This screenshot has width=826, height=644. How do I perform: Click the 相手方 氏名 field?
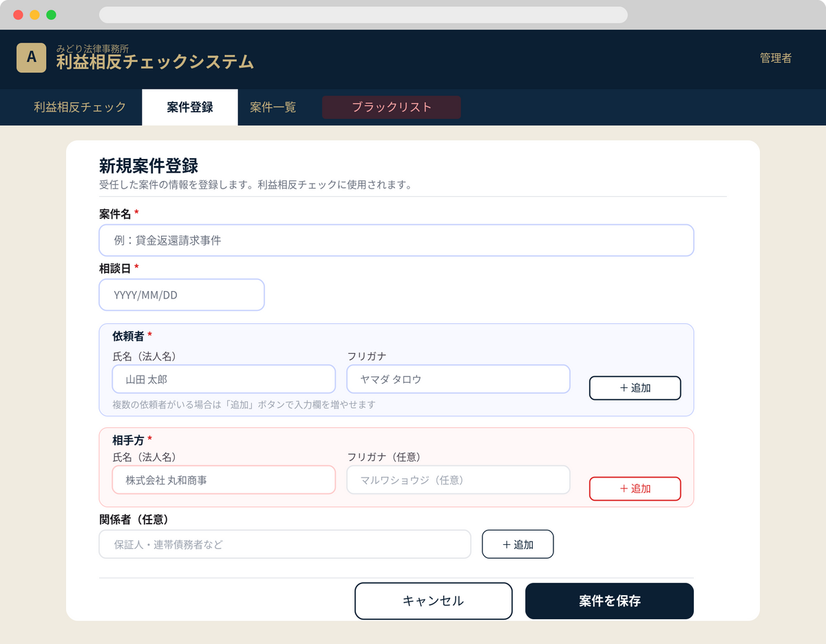click(x=224, y=480)
